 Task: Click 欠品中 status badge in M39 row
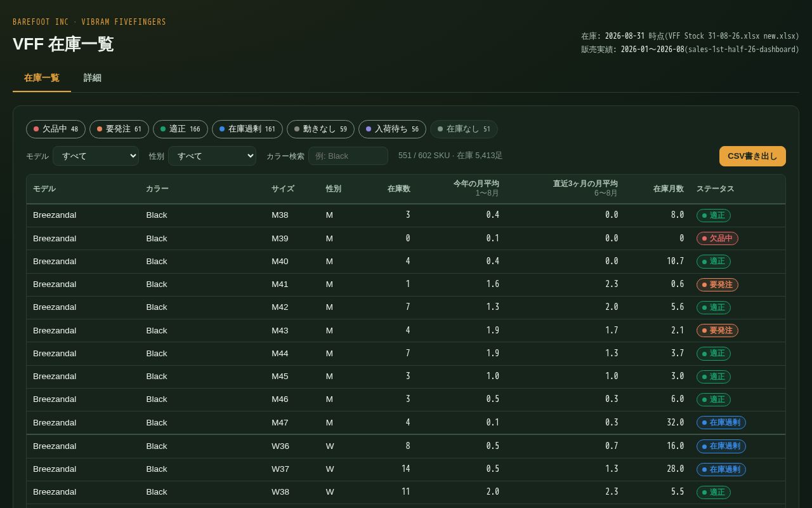click(x=717, y=238)
